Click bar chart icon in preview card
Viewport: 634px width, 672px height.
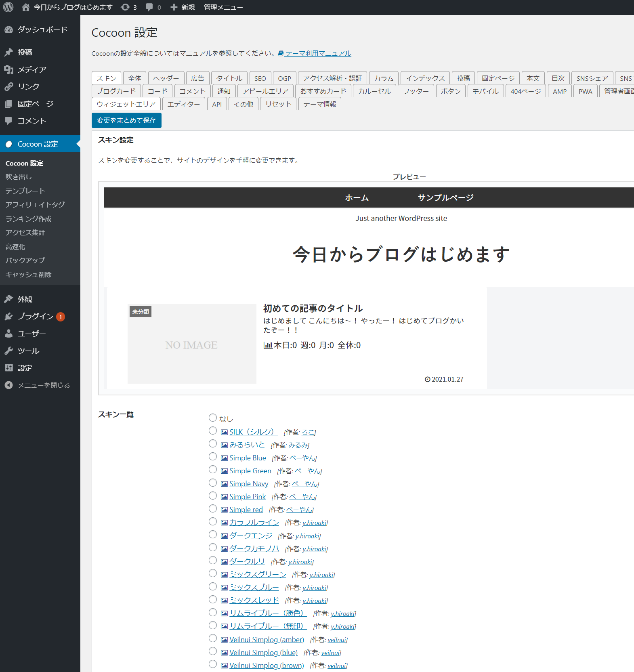coord(268,345)
